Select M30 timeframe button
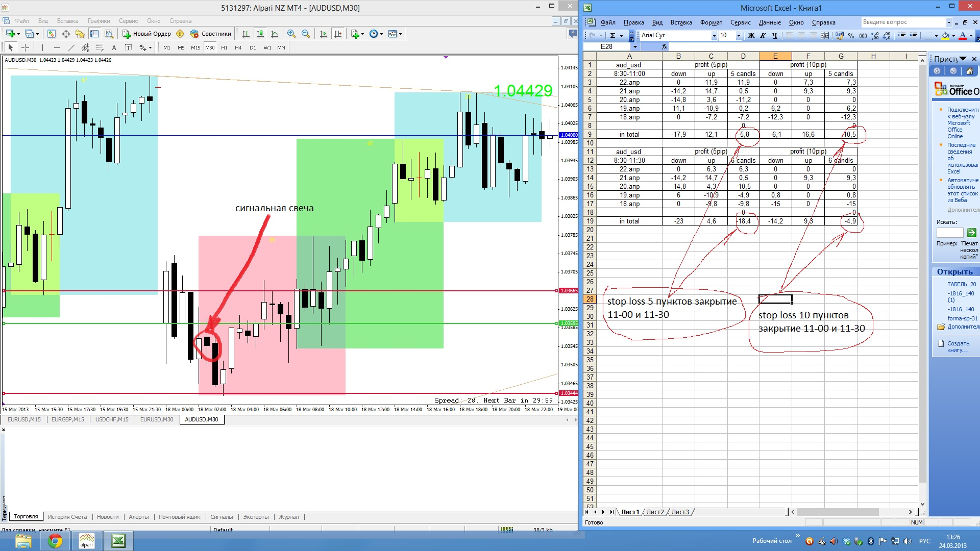Screen dimensions: 980x551 click(210, 47)
